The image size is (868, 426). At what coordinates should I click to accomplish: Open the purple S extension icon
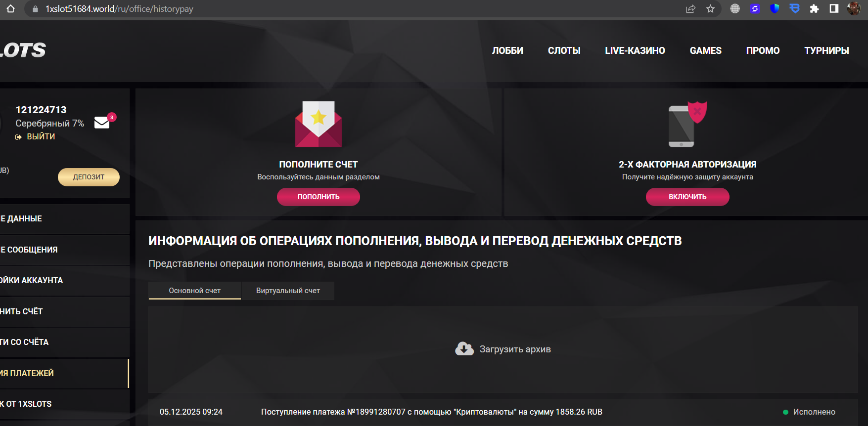(755, 8)
